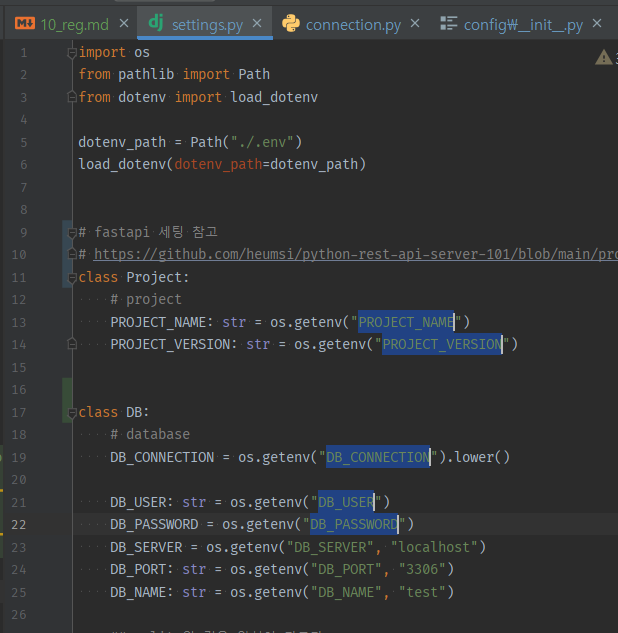Click the "PROJECT_VERSION" highlighted string
The width and height of the screenshot is (618, 633).
click(x=442, y=344)
